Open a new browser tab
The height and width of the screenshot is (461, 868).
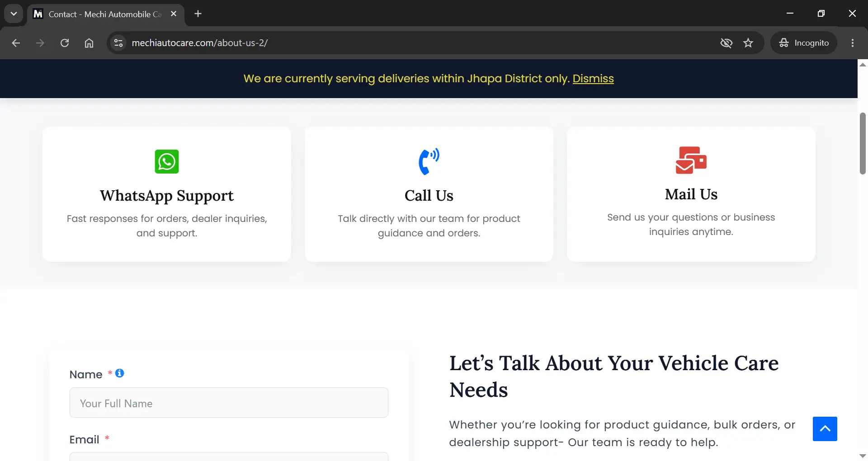click(198, 14)
